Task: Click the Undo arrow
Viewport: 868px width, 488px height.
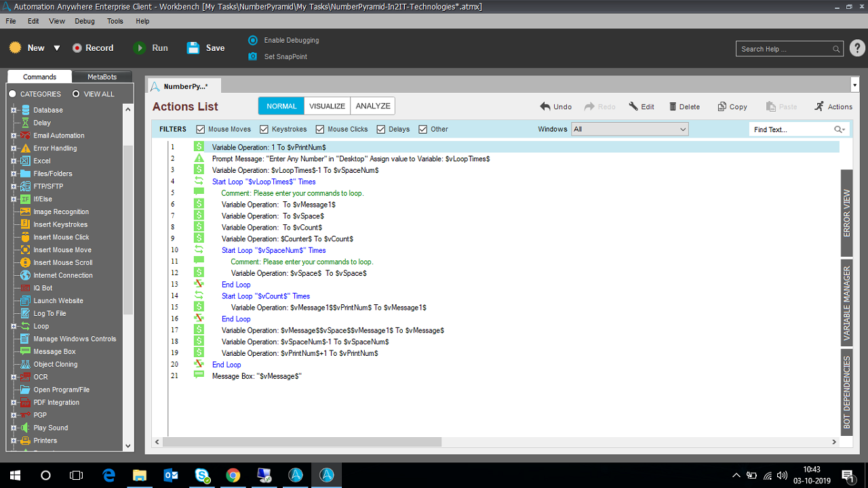Action: tap(545, 106)
